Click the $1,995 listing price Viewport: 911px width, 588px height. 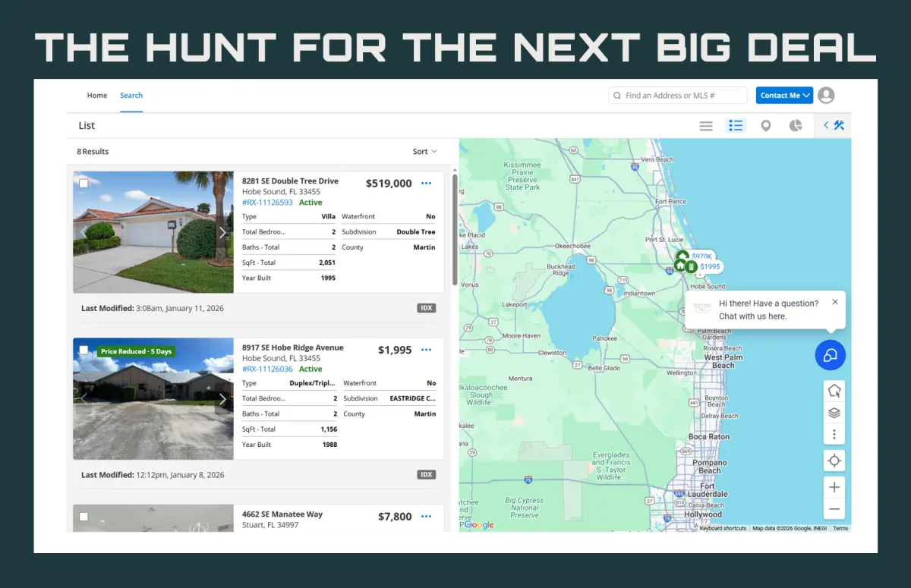[395, 350]
